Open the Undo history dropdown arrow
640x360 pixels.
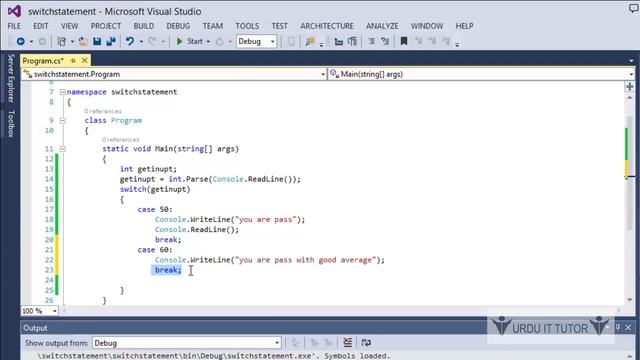pyautogui.click(x=141, y=42)
